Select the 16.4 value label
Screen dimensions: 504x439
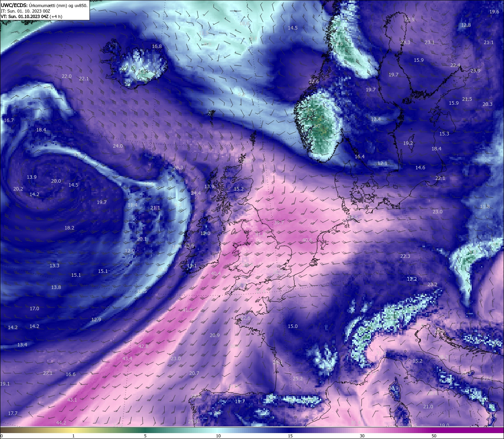359,157
